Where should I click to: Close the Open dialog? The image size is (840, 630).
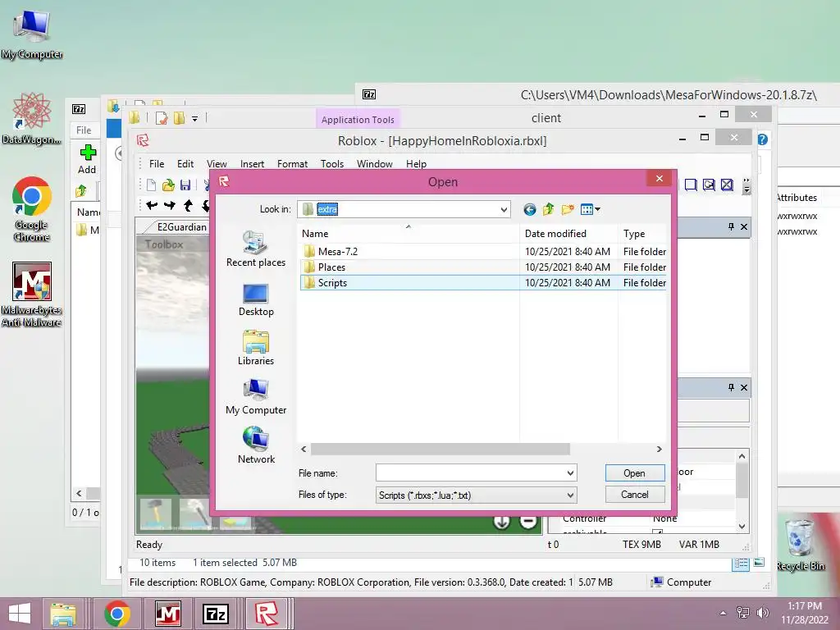pos(659,178)
